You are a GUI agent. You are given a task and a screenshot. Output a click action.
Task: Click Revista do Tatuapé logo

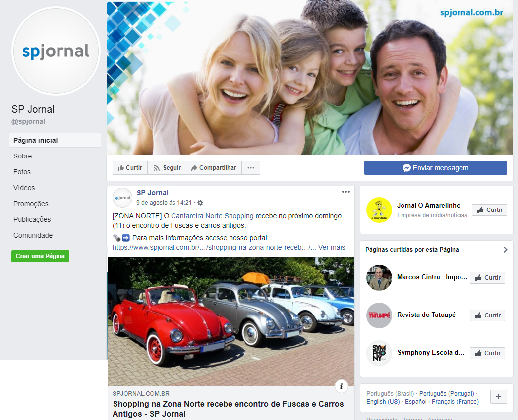click(x=379, y=315)
